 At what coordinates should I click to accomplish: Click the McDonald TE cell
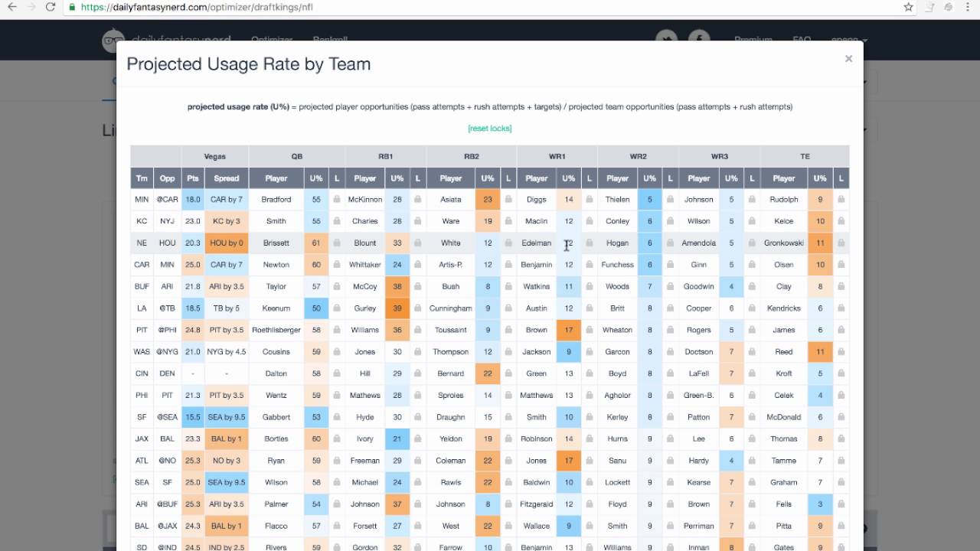[784, 417]
